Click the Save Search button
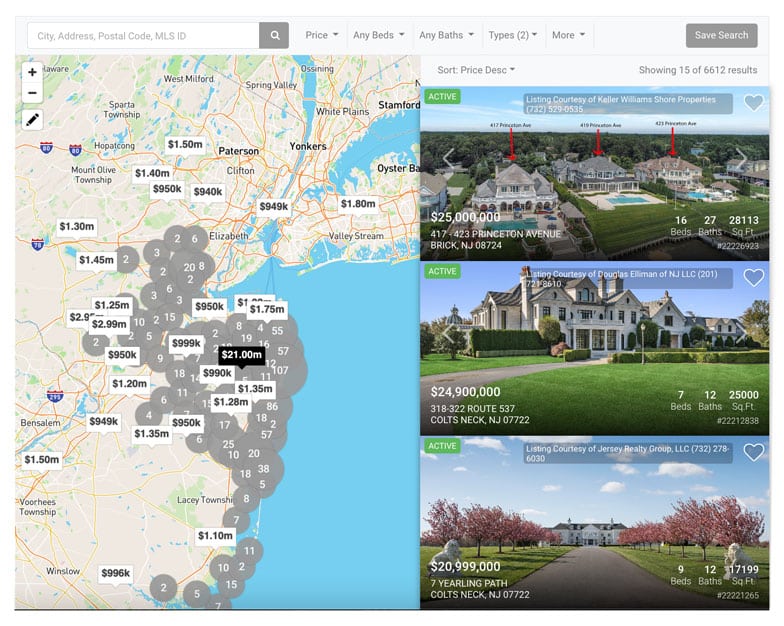The image size is (784, 626). pos(722,36)
